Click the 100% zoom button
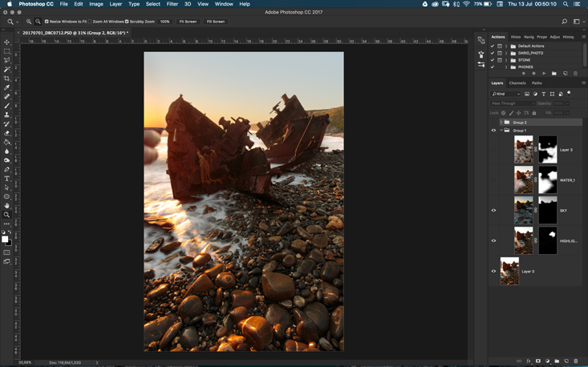Viewport: 588px width, 367px height. click(164, 22)
